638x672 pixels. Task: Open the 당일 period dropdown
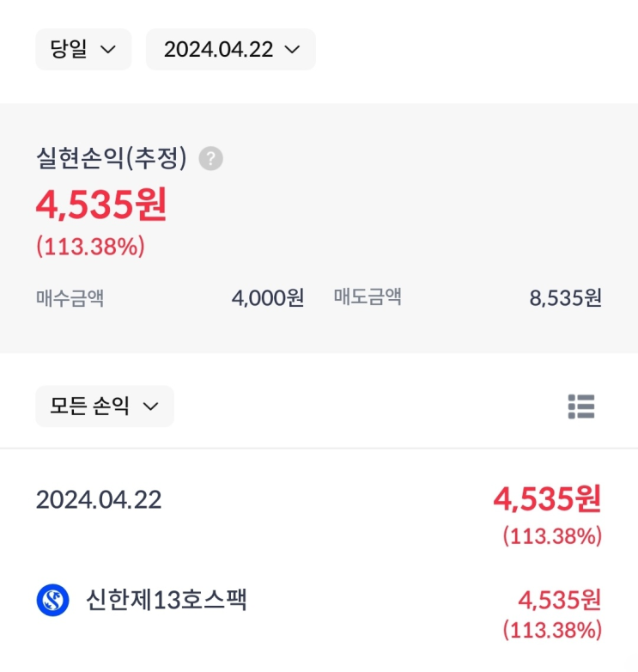83,49
